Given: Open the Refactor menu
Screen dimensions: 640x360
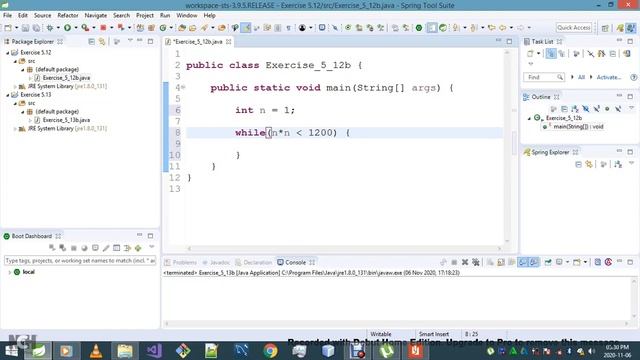Looking at the screenshot, I should pos(68,16).
